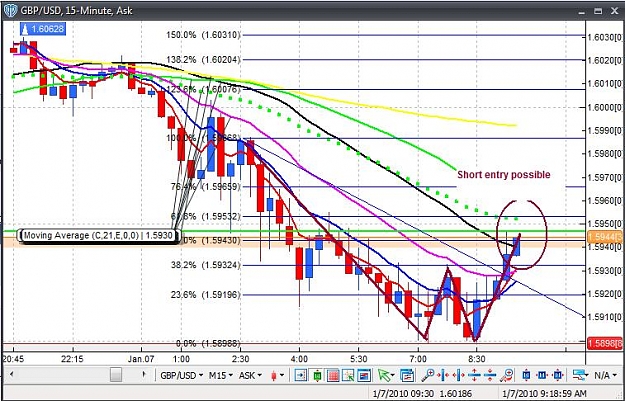The width and height of the screenshot is (625, 401).
Task: Click the horizontal scrollbar right arrow
Action: point(144,374)
